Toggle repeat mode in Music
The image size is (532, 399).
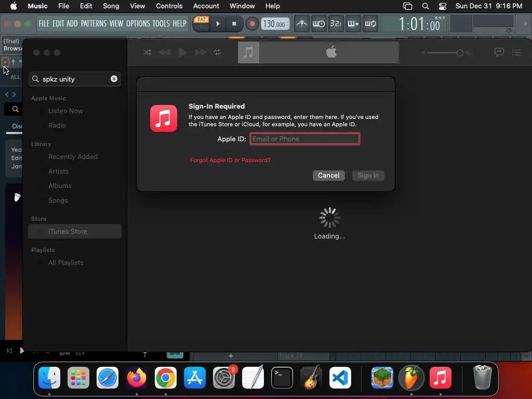(218, 52)
